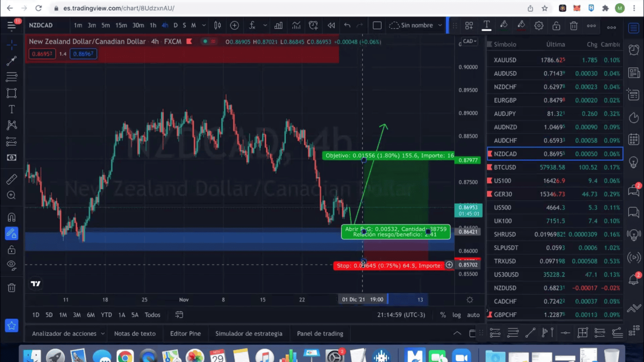Toggle percent scale mode
Viewport: 644px width, 362px height.
tap(443, 315)
